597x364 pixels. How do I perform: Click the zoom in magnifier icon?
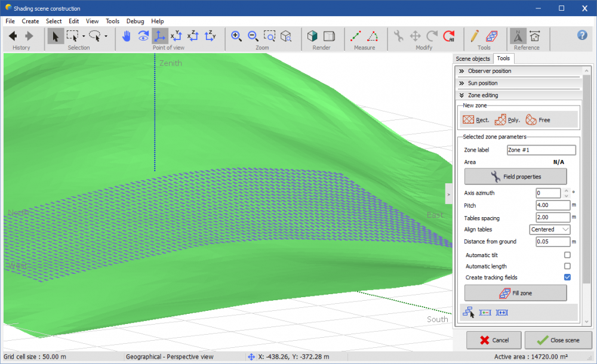click(236, 36)
